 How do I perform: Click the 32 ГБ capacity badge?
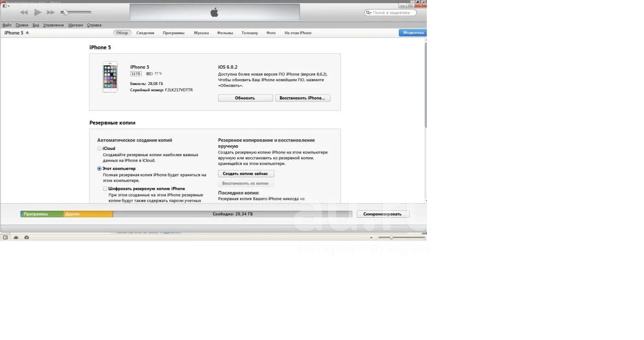[x=136, y=74]
